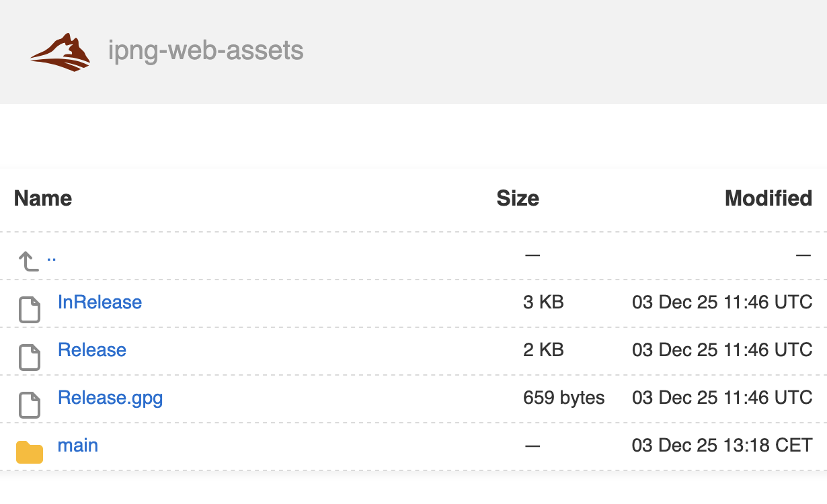Open the Release file link
The height and width of the screenshot is (504, 827).
tap(92, 350)
